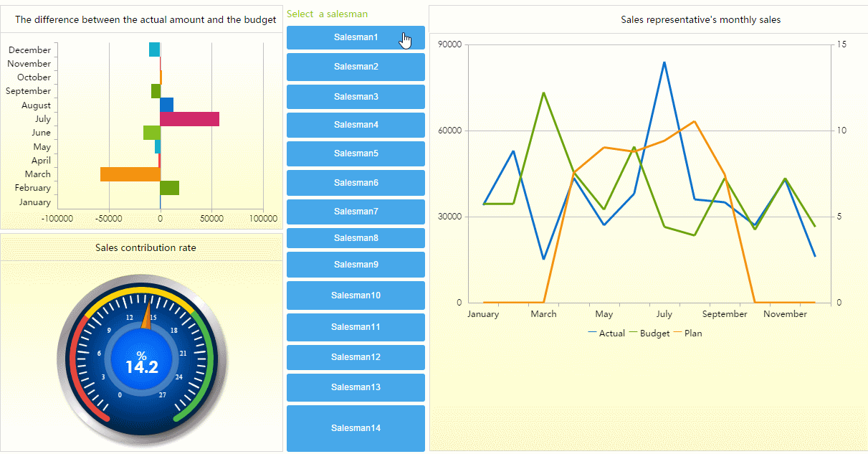Click the "9" mark on the gauge
Screen dimensions: 868x454
tap(109, 331)
